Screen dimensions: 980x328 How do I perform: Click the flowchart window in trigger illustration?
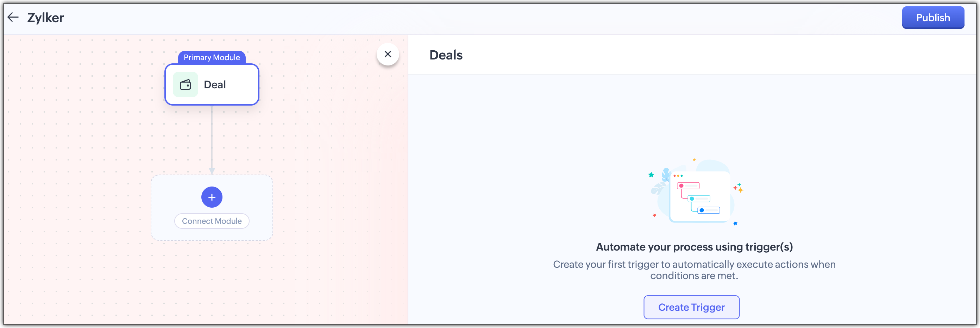click(x=699, y=197)
